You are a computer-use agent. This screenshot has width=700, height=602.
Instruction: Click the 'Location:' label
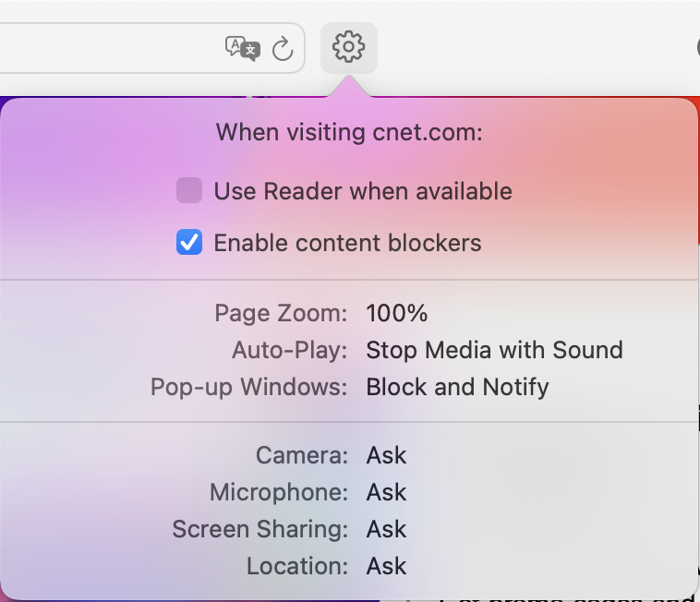(297, 566)
